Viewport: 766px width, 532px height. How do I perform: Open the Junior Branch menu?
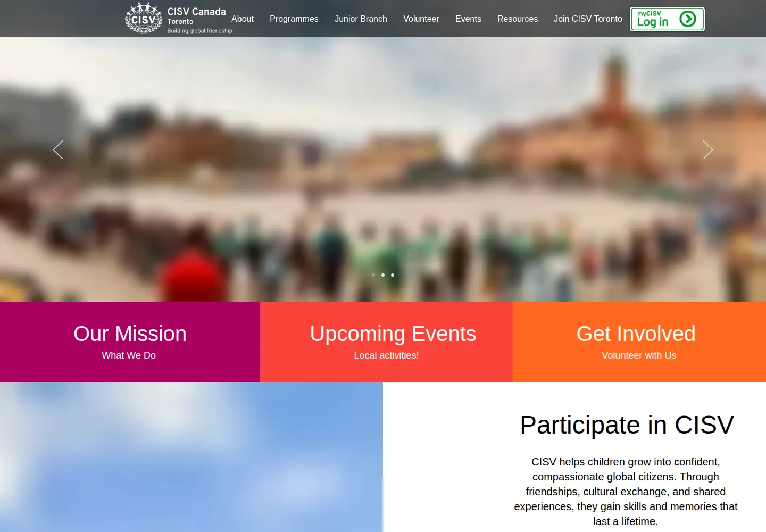pyautogui.click(x=361, y=19)
